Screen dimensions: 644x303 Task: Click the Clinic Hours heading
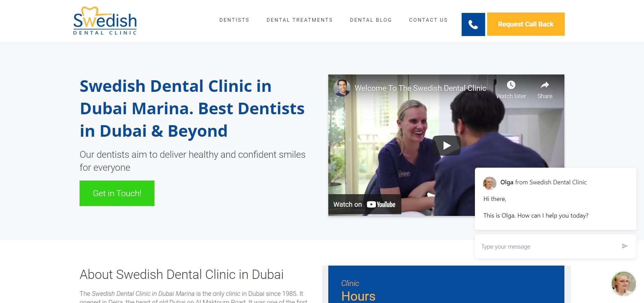[x=358, y=291]
